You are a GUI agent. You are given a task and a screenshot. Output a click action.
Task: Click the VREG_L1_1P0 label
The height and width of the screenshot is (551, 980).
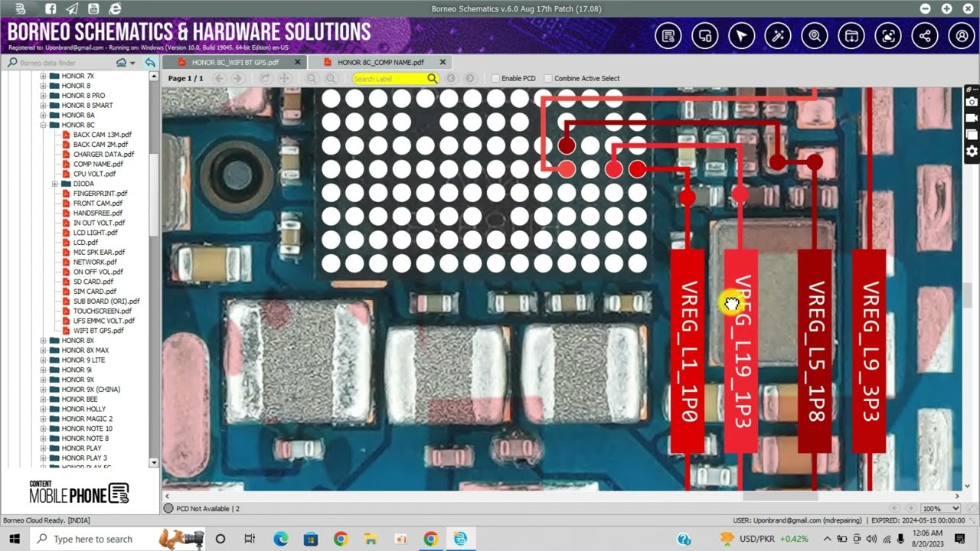click(688, 351)
